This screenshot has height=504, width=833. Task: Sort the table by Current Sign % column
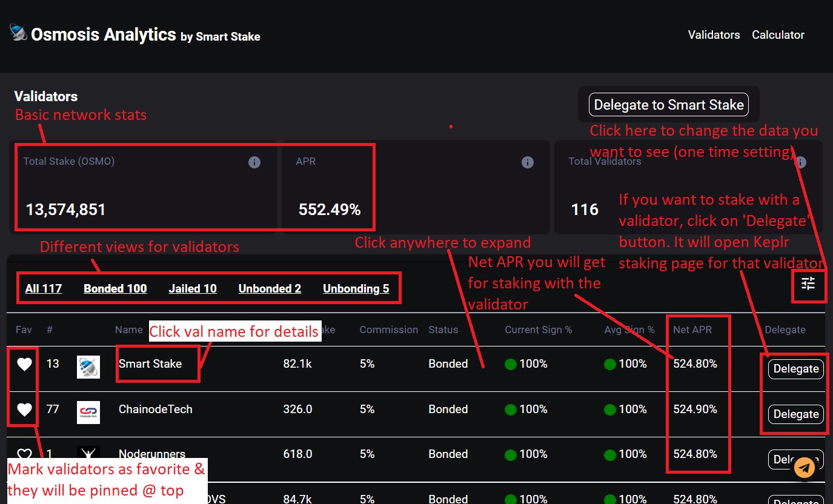pos(539,330)
